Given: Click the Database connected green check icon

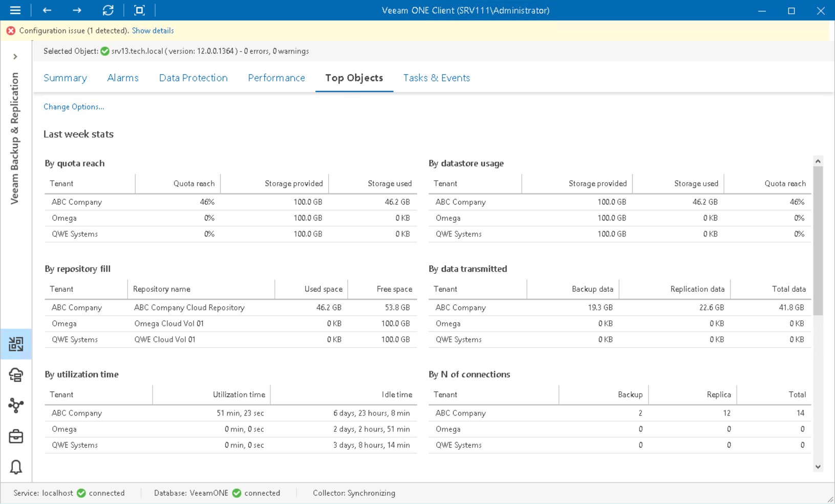Looking at the screenshot, I should (237, 493).
